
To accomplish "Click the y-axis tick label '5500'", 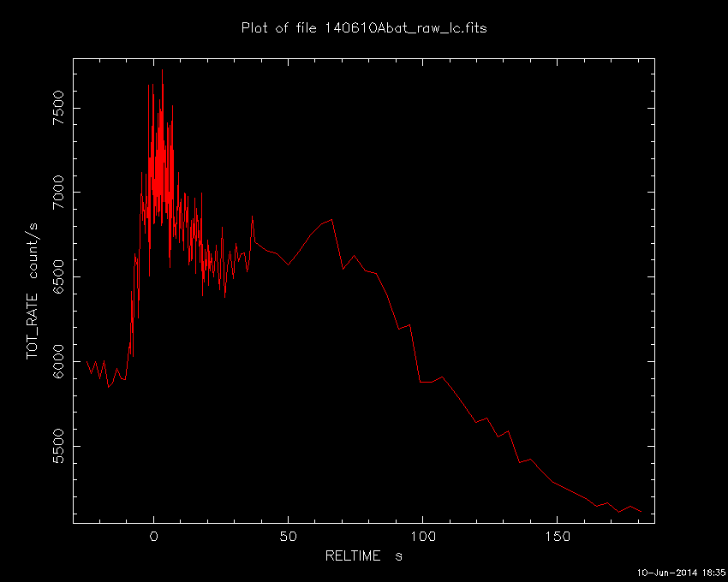I will [58, 446].
